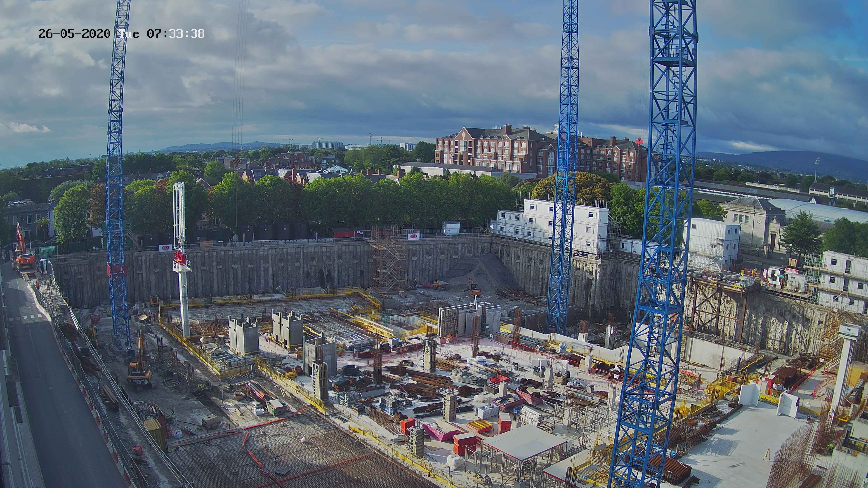
Task: Click the 07:33:38 time overlay
Action: coord(176,34)
